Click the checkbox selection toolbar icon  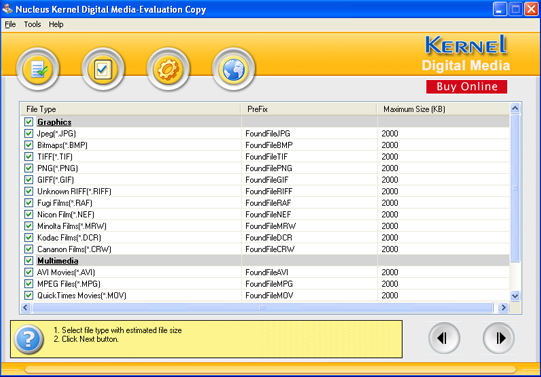tap(103, 69)
